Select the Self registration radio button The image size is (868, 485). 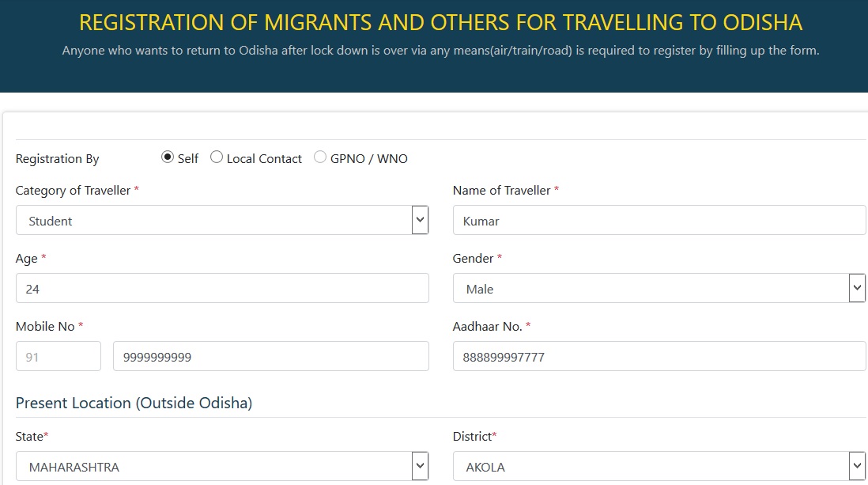point(168,157)
